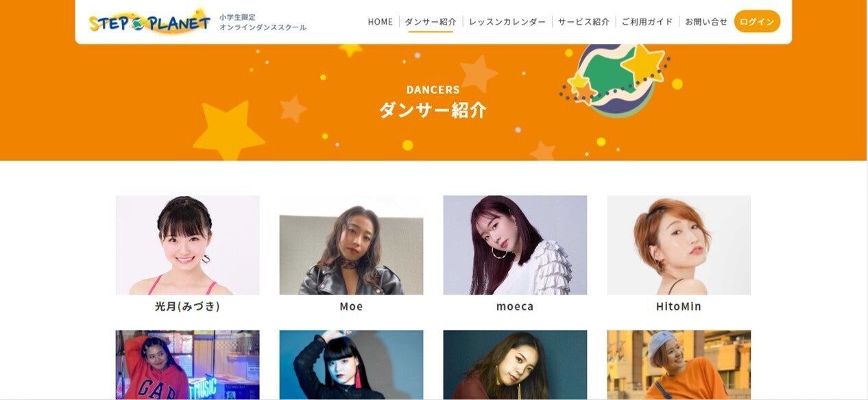Open HitoMin dancer photo
Image resolution: width=868 pixels, height=400 pixels.
679,245
